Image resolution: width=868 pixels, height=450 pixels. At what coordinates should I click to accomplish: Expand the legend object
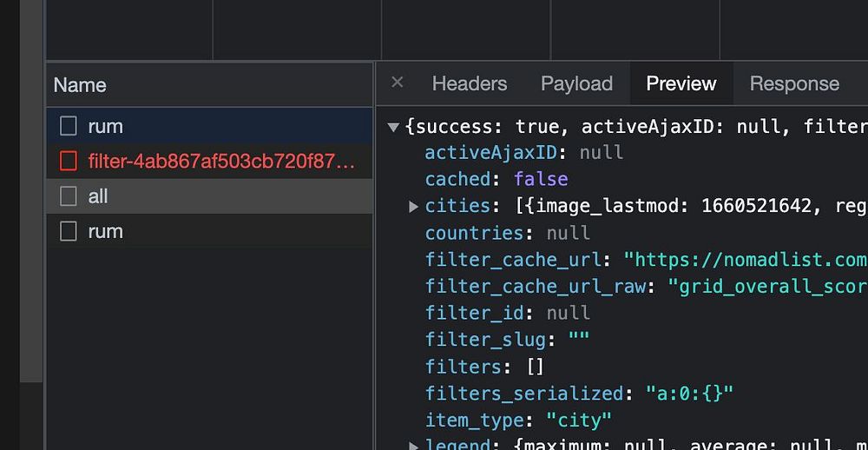pos(413,446)
